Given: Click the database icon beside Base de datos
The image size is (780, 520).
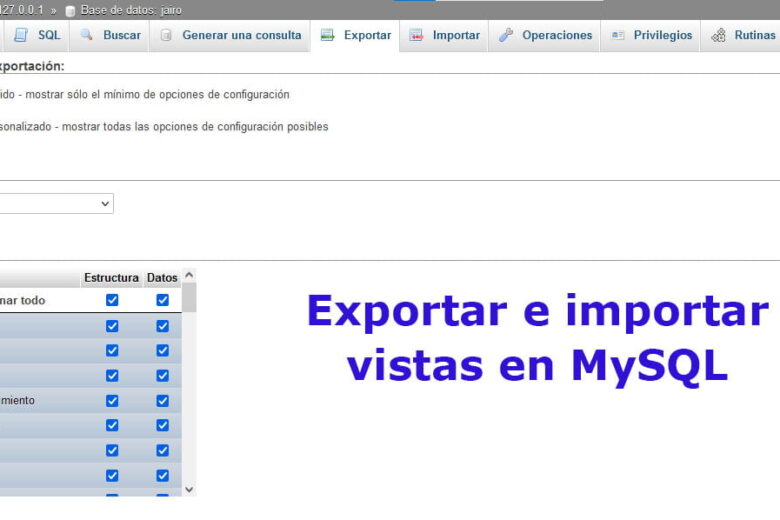Looking at the screenshot, I should click(x=70, y=10).
